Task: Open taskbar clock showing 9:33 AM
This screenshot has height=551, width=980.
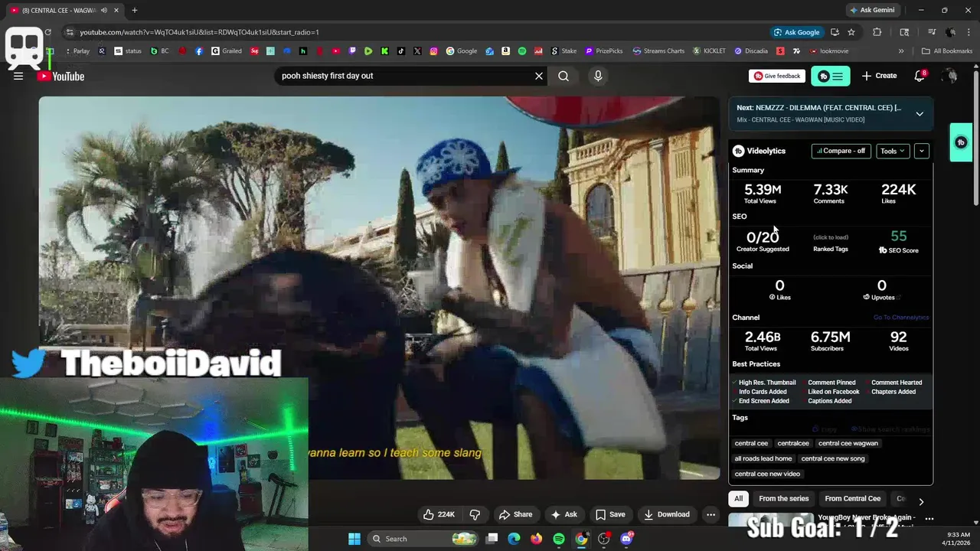Action: click(x=958, y=539)
